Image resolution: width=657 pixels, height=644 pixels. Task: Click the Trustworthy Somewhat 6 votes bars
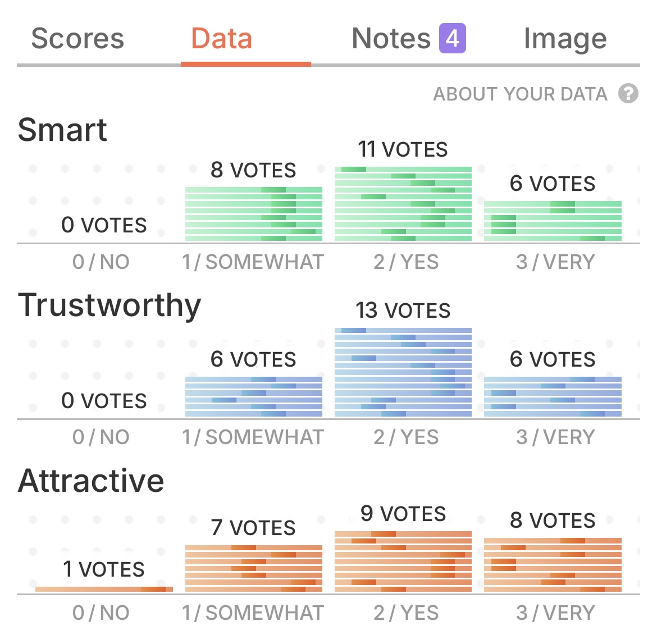(254, 397)
